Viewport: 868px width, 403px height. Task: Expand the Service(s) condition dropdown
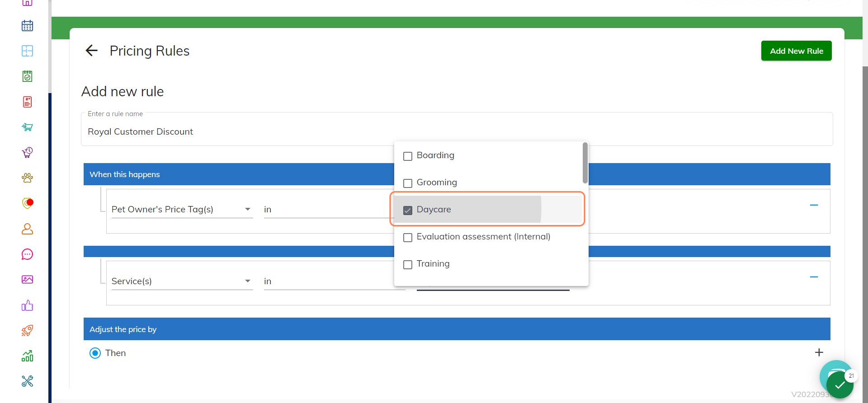coord(182,281)
